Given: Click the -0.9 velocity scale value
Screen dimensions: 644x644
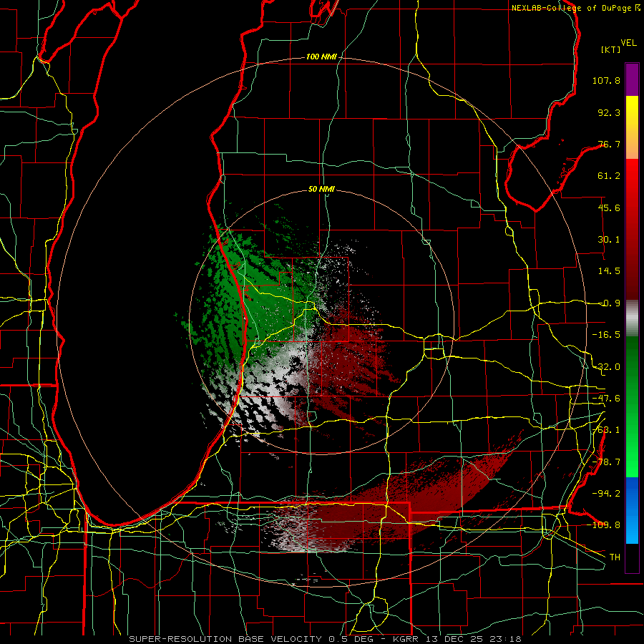Looking at the screenshot, I should click(x=609, y=303).
